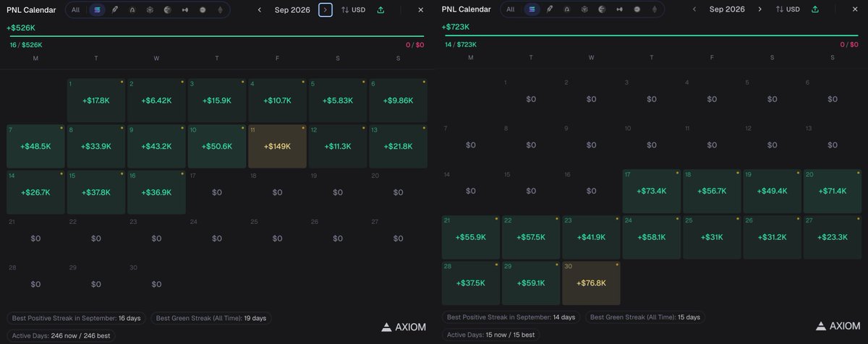
Task: Select the +$50.6K day cell
Action: click(x=217, y=146)
